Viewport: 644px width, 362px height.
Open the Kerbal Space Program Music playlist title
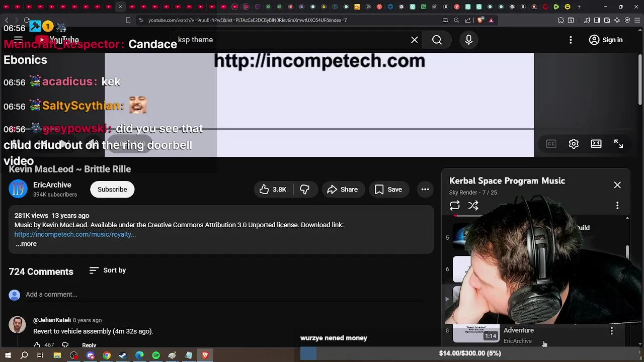507,181
